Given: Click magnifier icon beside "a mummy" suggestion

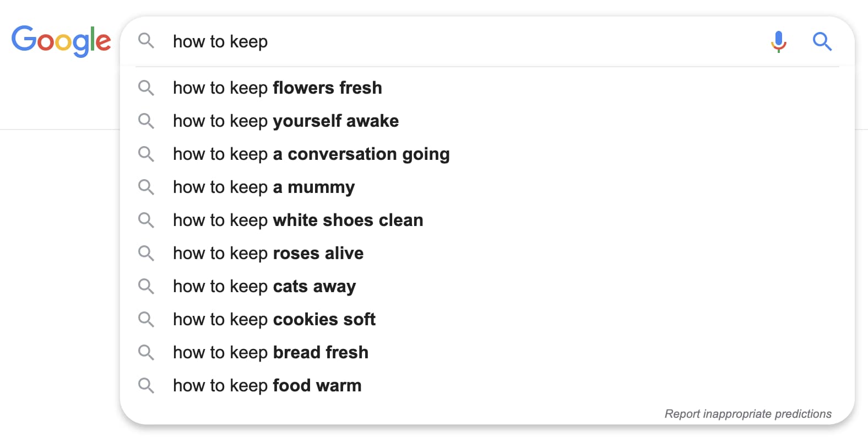Looking at the screenshot, I should (x=146, y=187).
